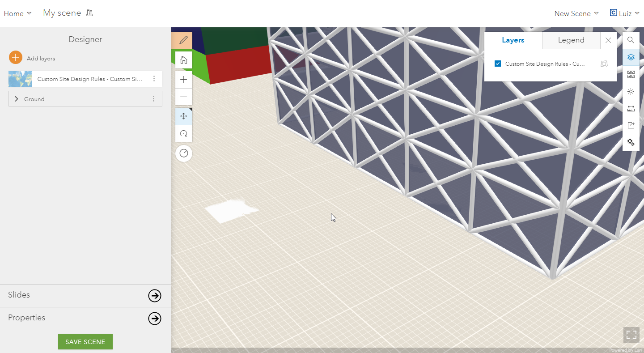Expand the Ground layer group
This screenshot has height=353, width=644.
pos(17,99)
